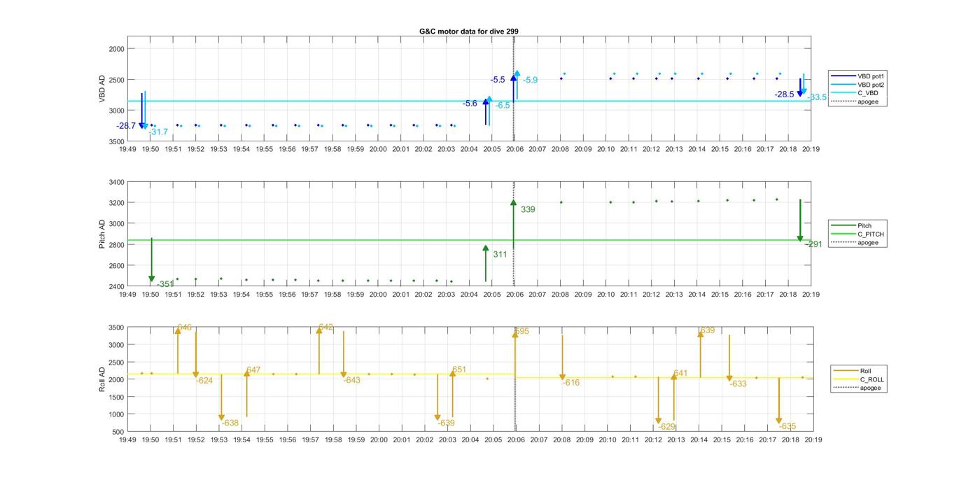Click the "Pitch AD" y-axis label
The image size is (980, 485).
(x=102, y=234)
